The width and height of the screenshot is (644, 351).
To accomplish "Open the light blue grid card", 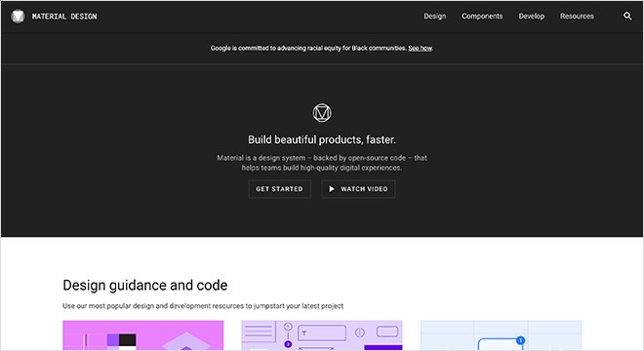I will 502,335.
